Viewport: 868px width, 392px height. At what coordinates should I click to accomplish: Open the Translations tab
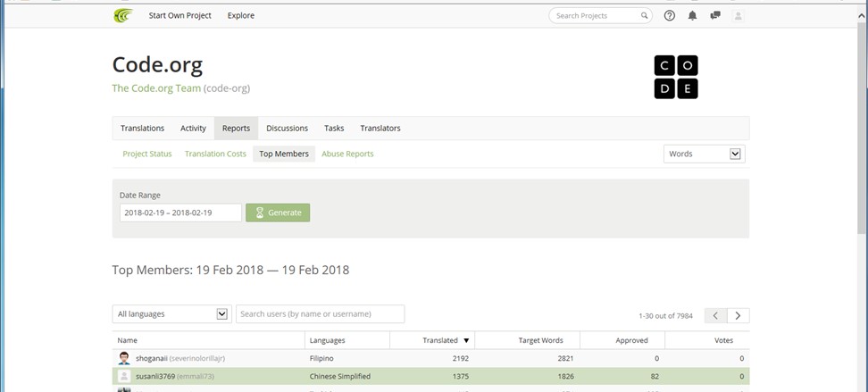[x=142, y=129]
